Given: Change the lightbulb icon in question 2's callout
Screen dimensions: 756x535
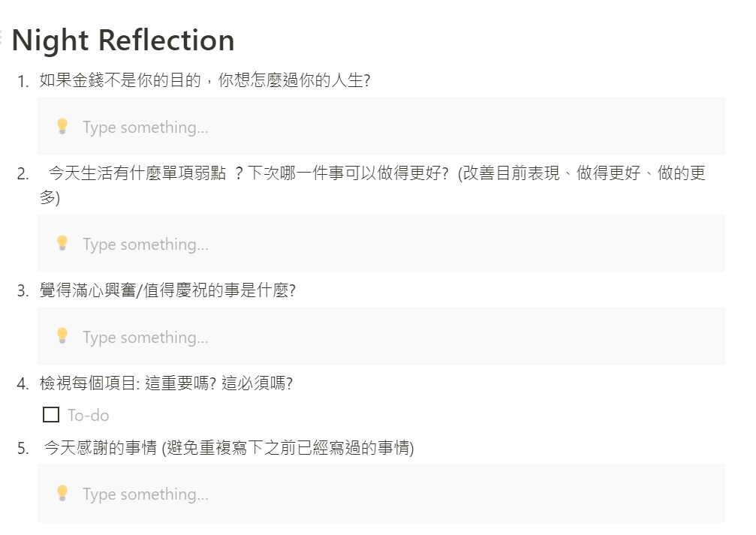Looking at the screenshot, I should coord(62,243).
